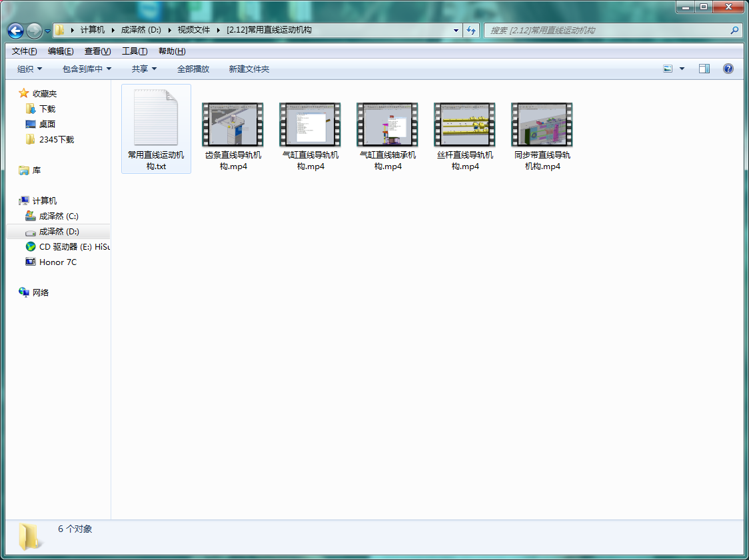Viewport: 749px width, 560px height.
Task: Click the Refresh button beside address bar
Action: point(471,30)
